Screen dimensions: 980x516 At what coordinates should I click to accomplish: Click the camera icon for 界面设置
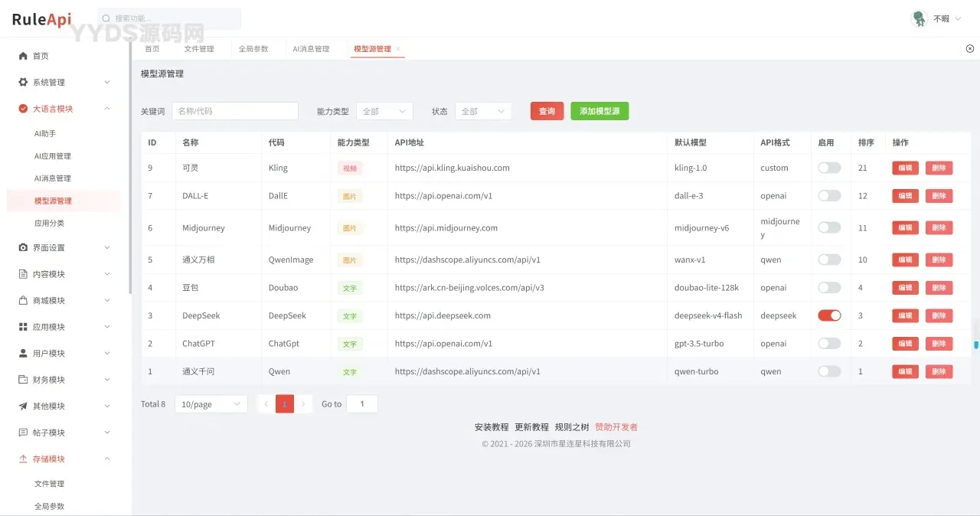[x=23, y=247]
